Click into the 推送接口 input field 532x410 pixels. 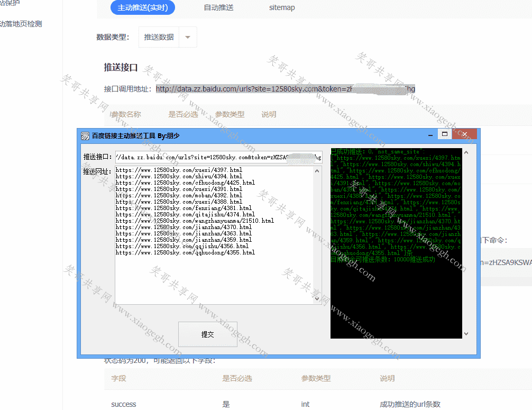[x=218, y=157]
